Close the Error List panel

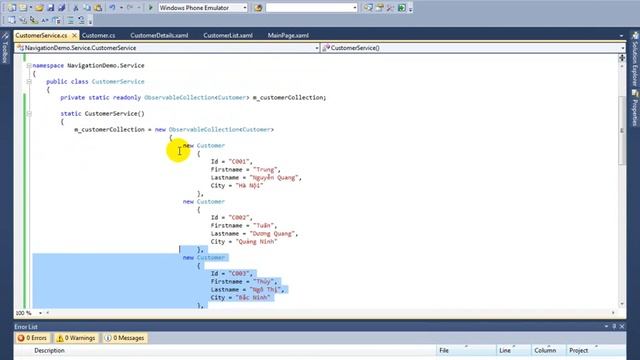tap(622, 327)
